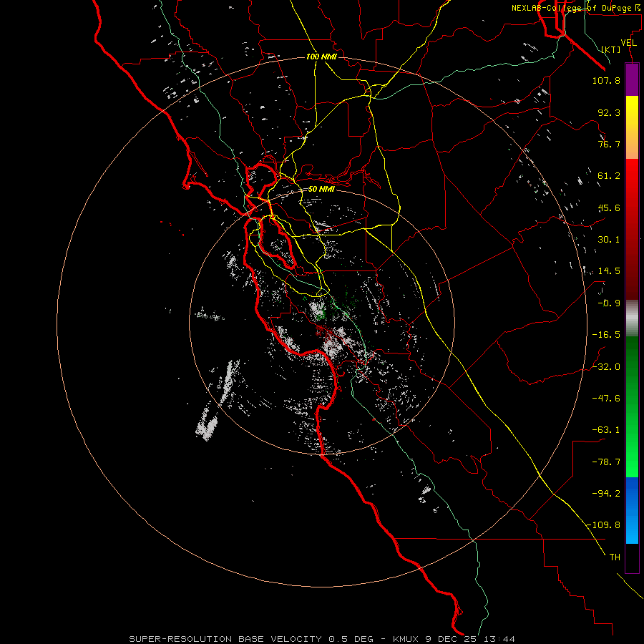Viewport: 644px width, 644px height.
Task: Click the SUPER-RESOLUTION BASE VELOCITY caption text
Action: pyautogui.click(x=225, y=639)
